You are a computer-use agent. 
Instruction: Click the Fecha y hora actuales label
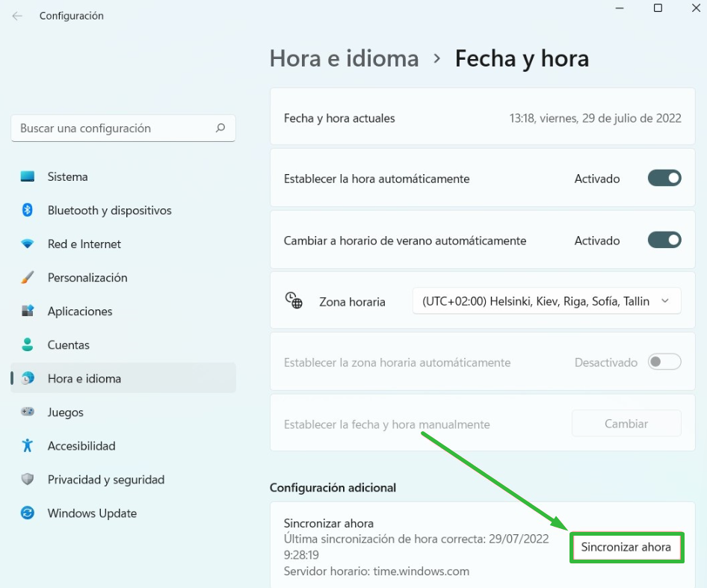pos(339,118)
